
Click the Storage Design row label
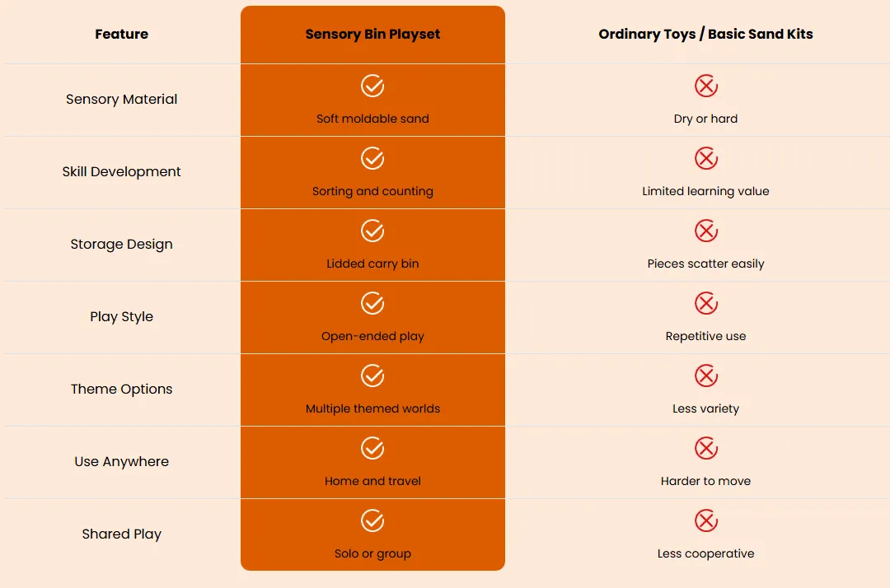click(121, 245)
